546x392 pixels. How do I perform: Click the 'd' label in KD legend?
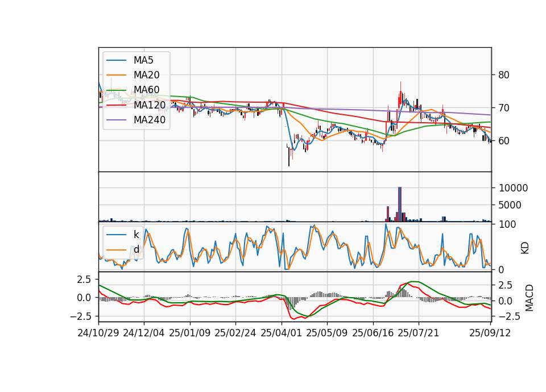tap(136, 249)
